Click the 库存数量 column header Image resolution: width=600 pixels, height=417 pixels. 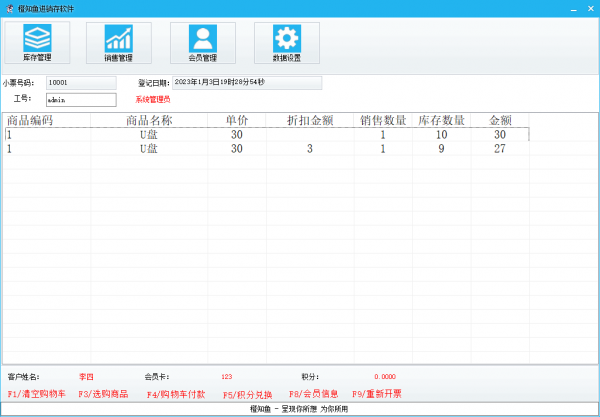coord(441,120)
